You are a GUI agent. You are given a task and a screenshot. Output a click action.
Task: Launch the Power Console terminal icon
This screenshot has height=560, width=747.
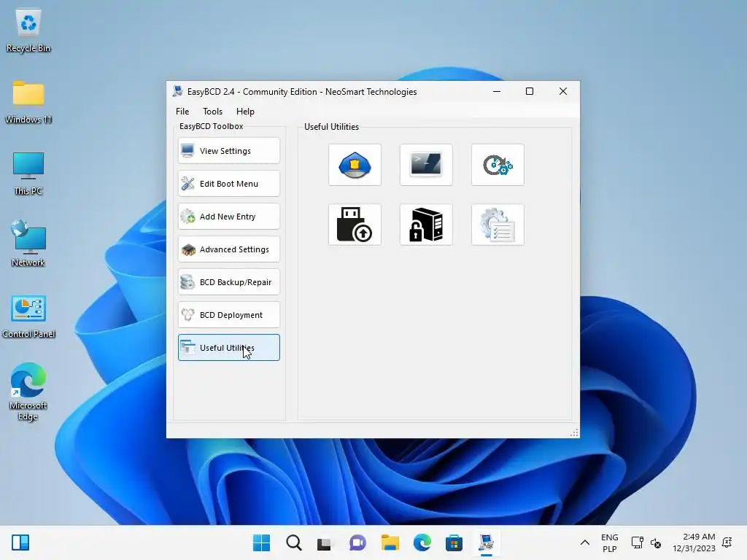point(426,165)
